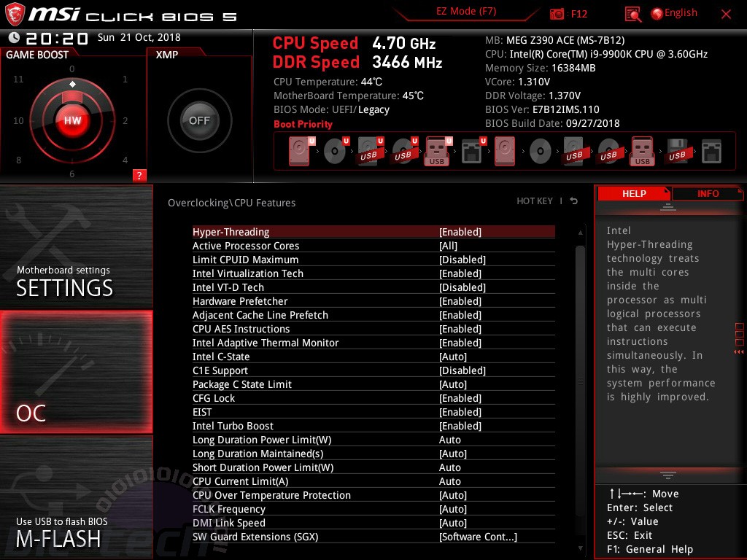Image resolution: width=747 pixels, height=560 pixels.
Task: Select legacy network boot icon at end
Action: pos(712,151)
